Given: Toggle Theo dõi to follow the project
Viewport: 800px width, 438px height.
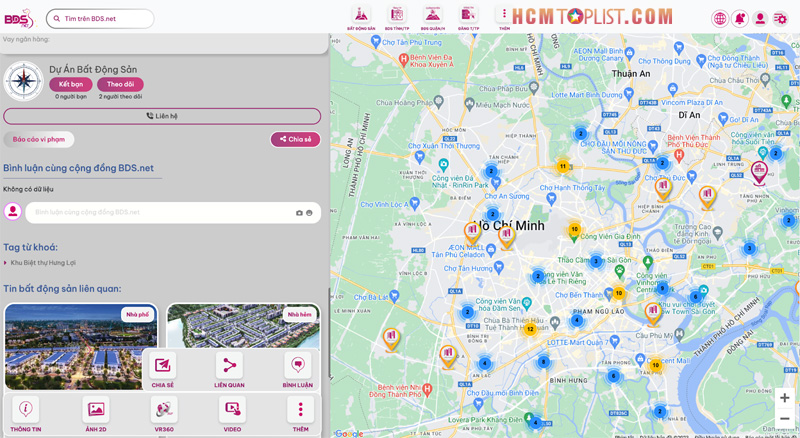Looking at the screenshot, I should tap(120, 85).
